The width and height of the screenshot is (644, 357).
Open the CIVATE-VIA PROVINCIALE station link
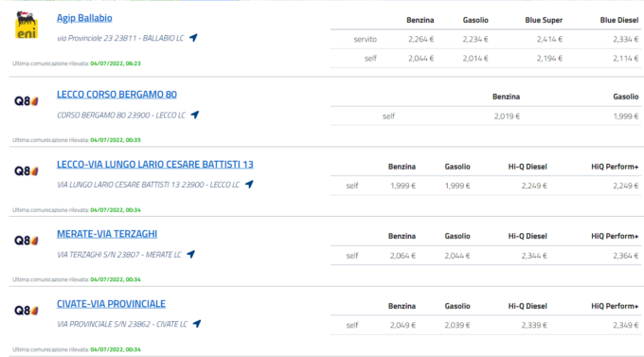click(111, 304)
